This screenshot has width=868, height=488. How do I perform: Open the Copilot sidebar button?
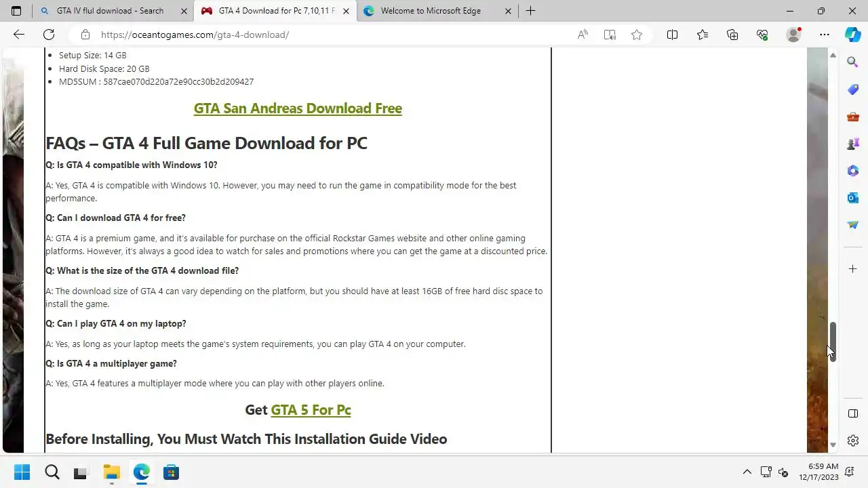853,35
